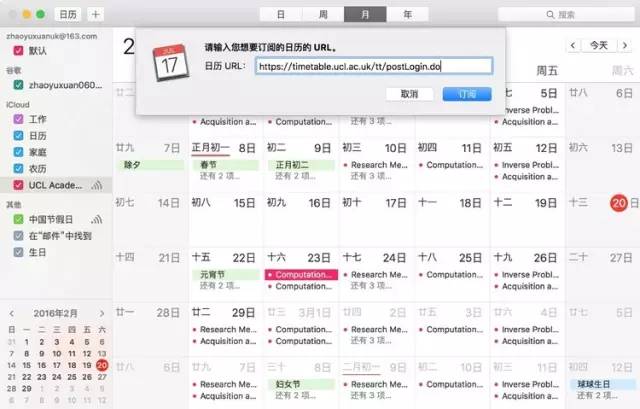Click 取消 to cancel the subscription dialog

click(409, 93)
